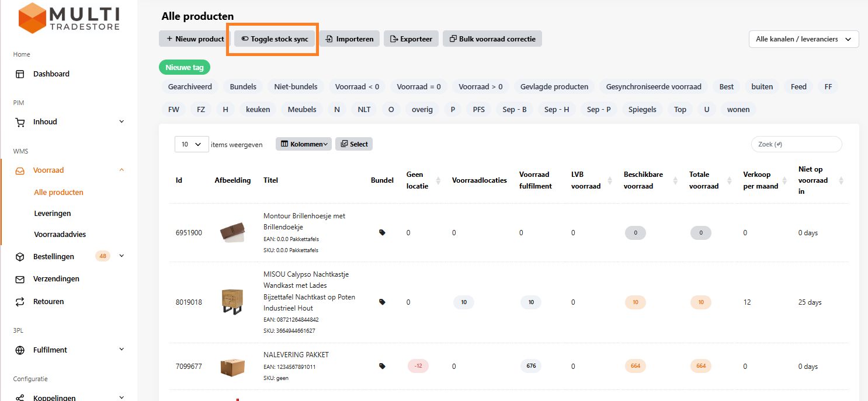The height and width of the screenshot is (401, 868).
Task: Toggle stock sync button
Action: click(x=275, y=39)
